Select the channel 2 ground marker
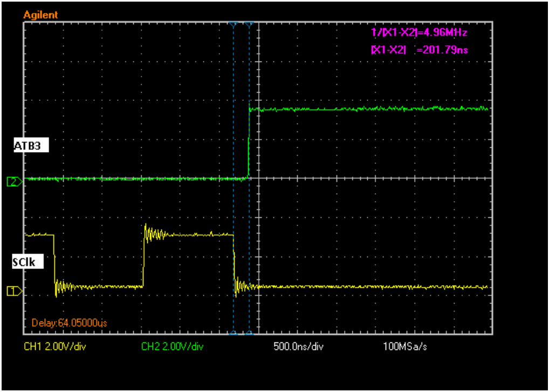Screen dimensions: 549x392 click(14, 182)
